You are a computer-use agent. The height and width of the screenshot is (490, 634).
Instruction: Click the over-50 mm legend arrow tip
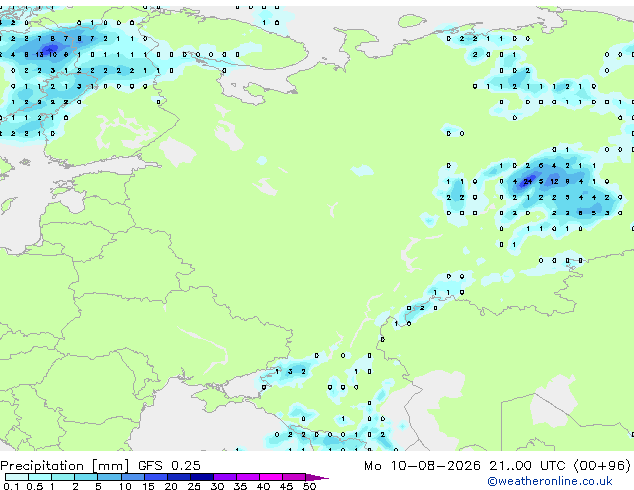coord(317,477)
